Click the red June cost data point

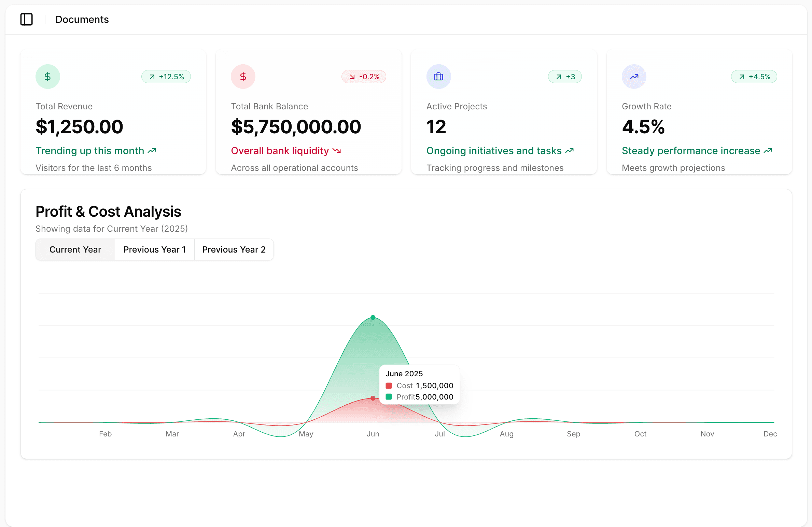pyautogui.click(x=373, y=398)
